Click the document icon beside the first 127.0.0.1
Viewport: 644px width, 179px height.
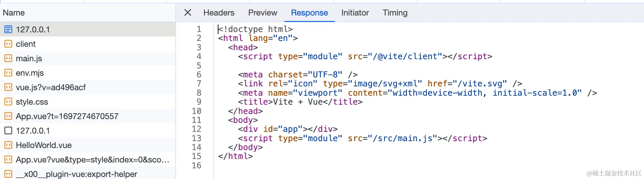(8, 29)
